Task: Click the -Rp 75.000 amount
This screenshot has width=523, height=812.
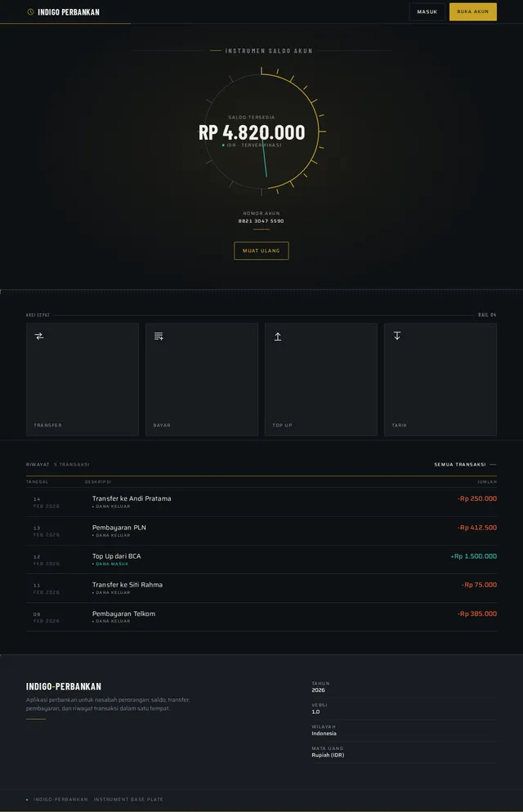Action: coord(479,585)
